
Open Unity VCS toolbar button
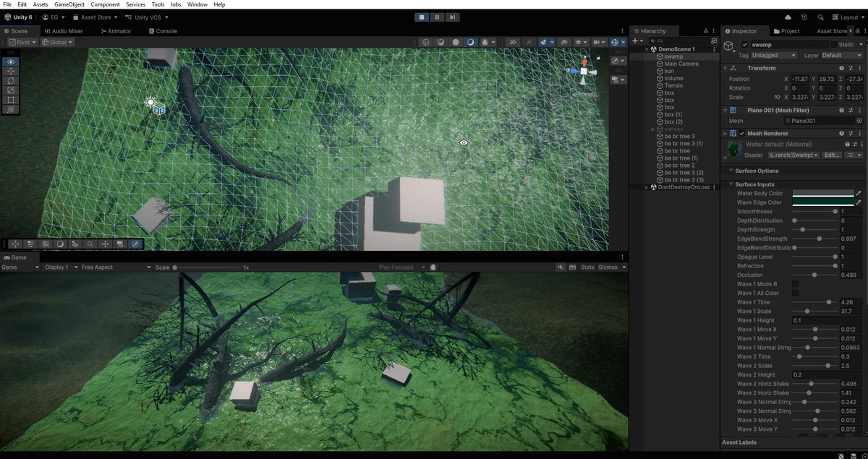[147, 17]
